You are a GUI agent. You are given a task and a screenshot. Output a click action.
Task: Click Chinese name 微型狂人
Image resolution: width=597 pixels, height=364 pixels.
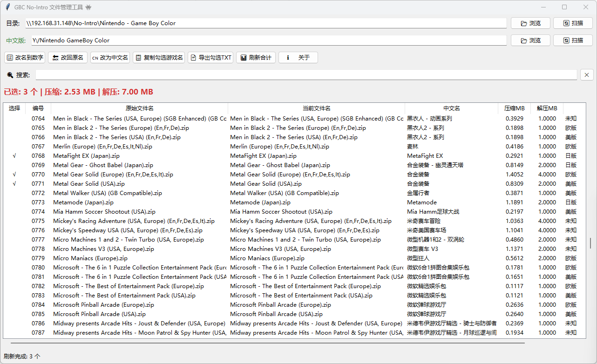[x=418, y=258]
